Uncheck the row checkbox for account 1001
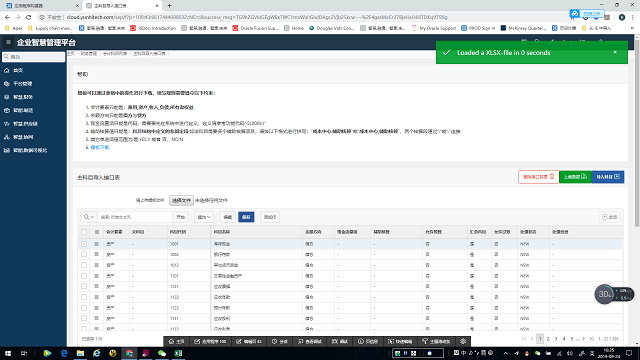 tap(84, 244)
